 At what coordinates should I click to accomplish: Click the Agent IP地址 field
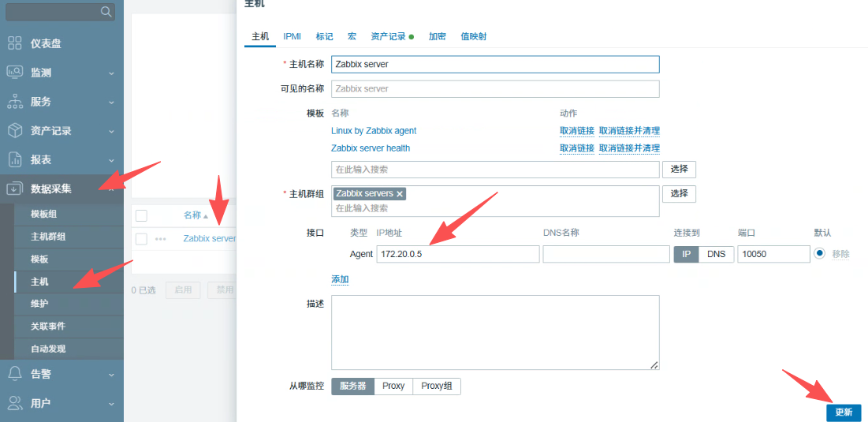point(458,254)
